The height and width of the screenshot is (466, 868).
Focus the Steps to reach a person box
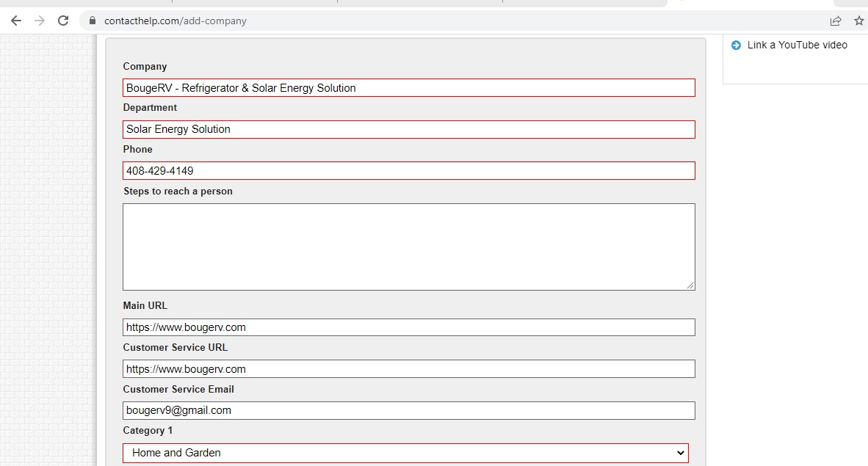(x=408, y=247)
